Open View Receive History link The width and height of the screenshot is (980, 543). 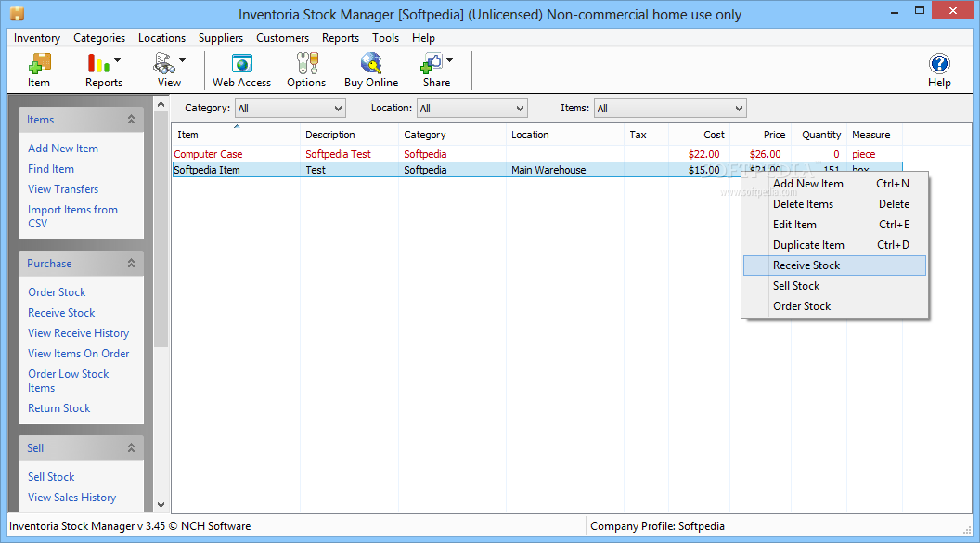78,333
